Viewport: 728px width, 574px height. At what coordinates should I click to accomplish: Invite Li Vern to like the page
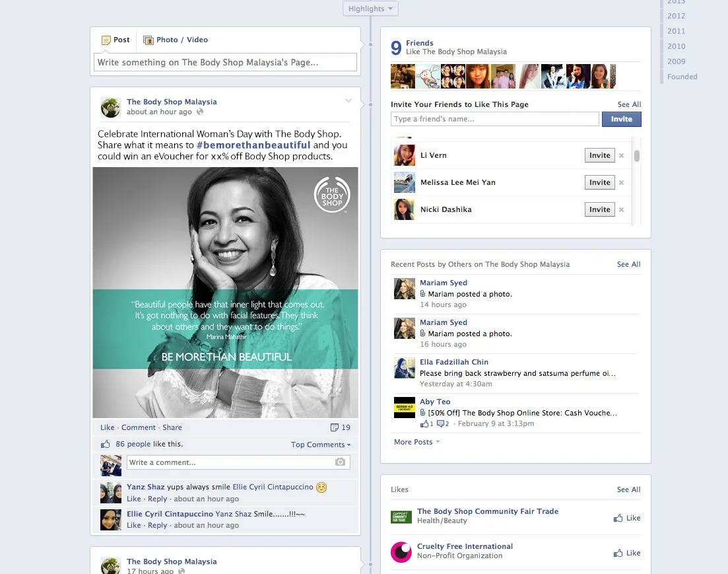point(599,155)
